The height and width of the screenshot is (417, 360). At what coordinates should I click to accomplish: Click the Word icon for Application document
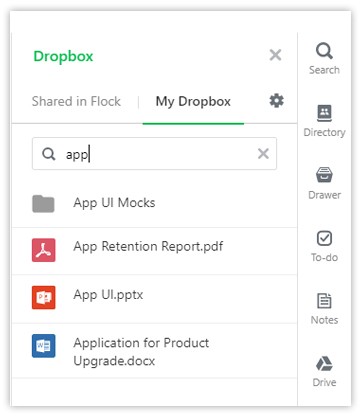click(44, 346)
